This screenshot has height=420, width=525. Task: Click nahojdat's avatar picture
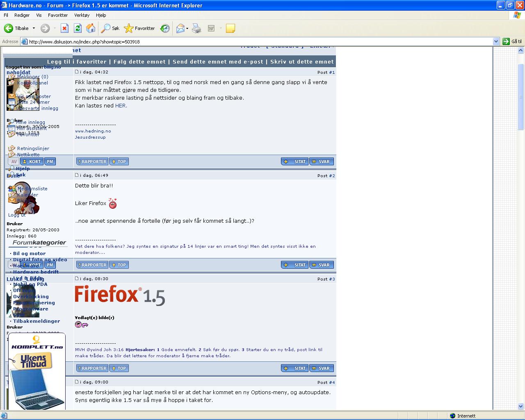click(x=23, y=94)
